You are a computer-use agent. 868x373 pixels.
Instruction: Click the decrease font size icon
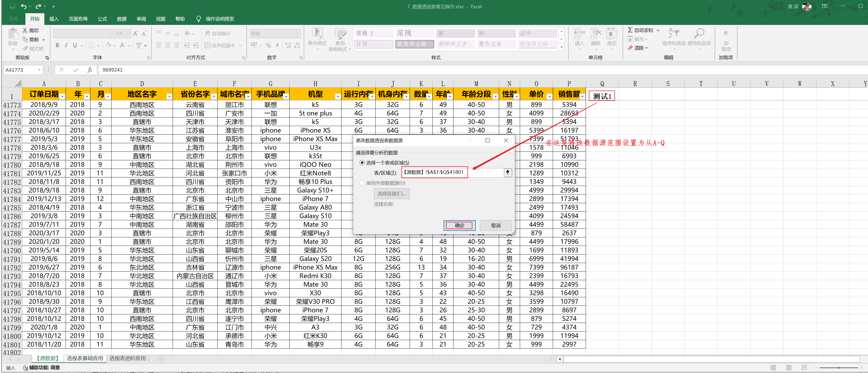[x=144, y=33]
